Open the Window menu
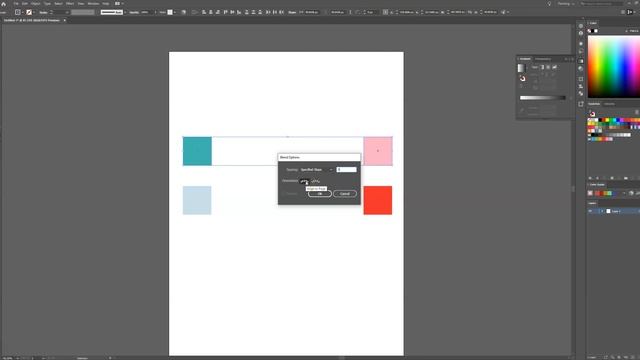640x360 pixels. click(93, 4)
